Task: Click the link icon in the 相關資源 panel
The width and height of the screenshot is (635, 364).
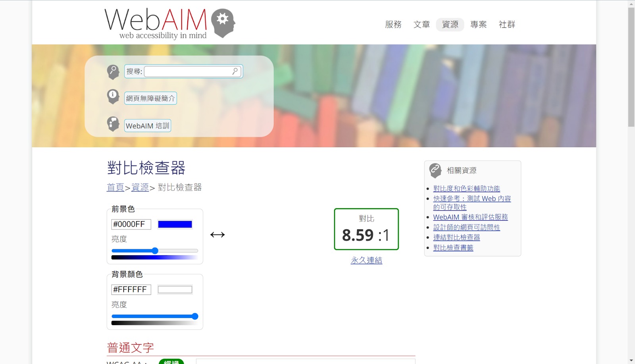Action: pyautogui.click(x=435, y=170)
